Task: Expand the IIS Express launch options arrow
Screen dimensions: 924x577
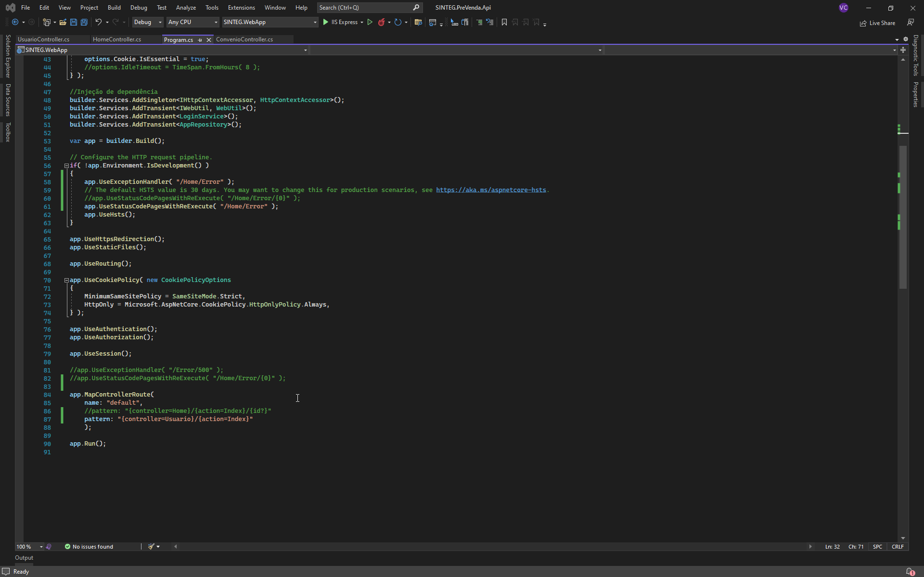Action: point(362,22)
